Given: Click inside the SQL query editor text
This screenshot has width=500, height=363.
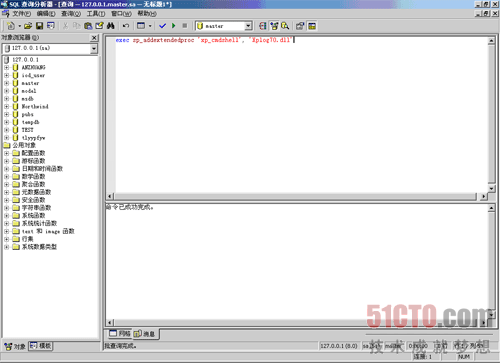Looking at the screenshot, I should point(204,40).
